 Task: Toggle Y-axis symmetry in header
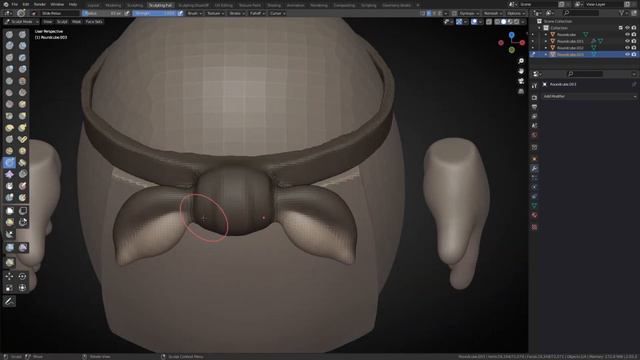coord(434,13)
